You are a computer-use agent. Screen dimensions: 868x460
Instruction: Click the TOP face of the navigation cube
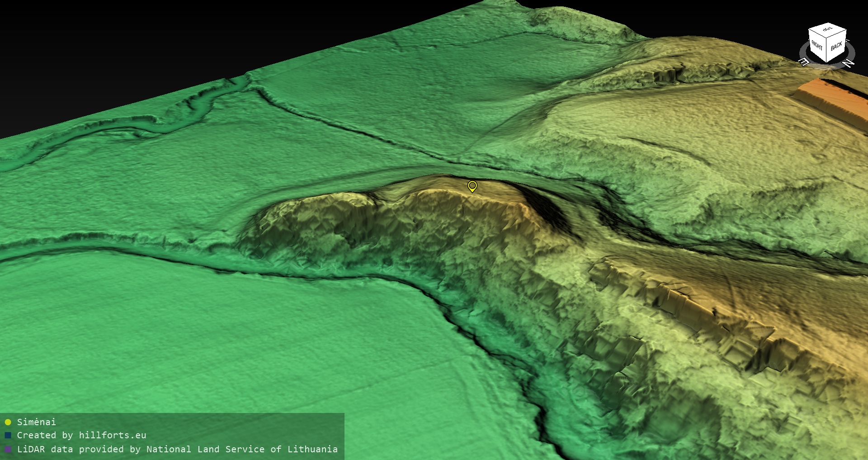point(827,30)
